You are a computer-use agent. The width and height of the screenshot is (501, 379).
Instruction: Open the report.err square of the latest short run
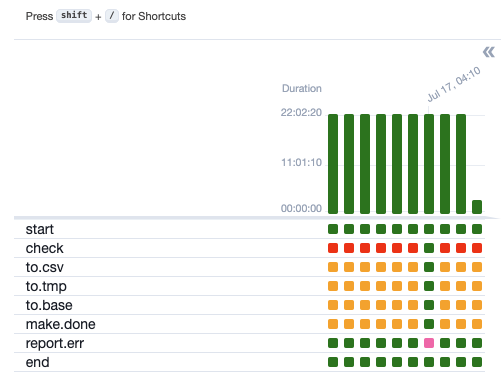click(477, 343)
